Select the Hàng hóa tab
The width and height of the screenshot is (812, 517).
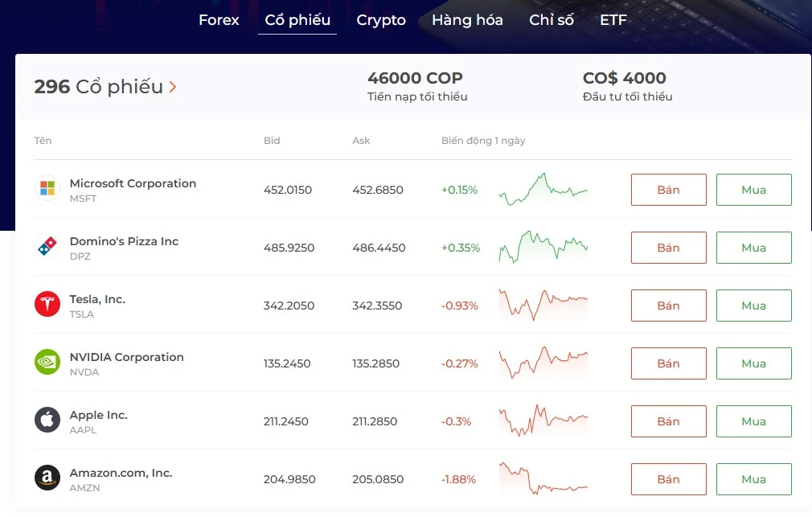[x=467, y=20]
